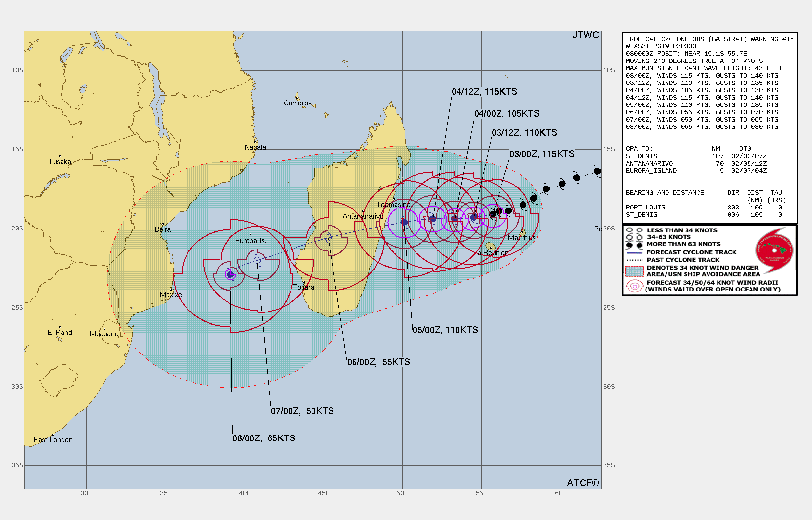Screen dimensions: 812x520
Task: Click the EUROPA_ISLAND row in CPA table
Action: click(x=696, y=171)
